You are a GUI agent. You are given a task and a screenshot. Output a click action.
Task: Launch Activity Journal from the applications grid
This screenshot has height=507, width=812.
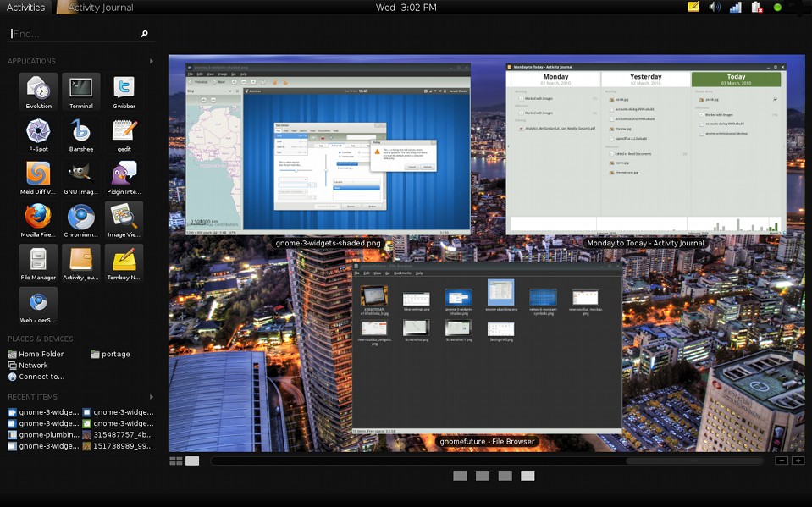point(81,263)
